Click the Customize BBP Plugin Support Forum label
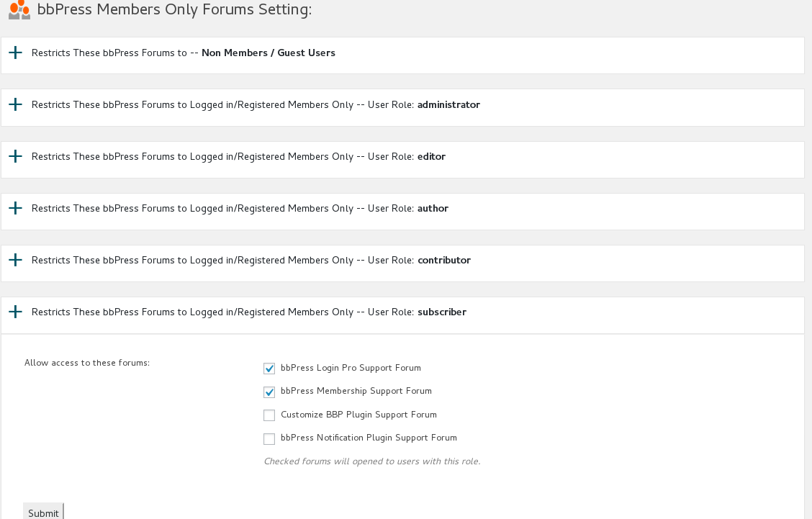812x519 pixels. click(358, 415)
